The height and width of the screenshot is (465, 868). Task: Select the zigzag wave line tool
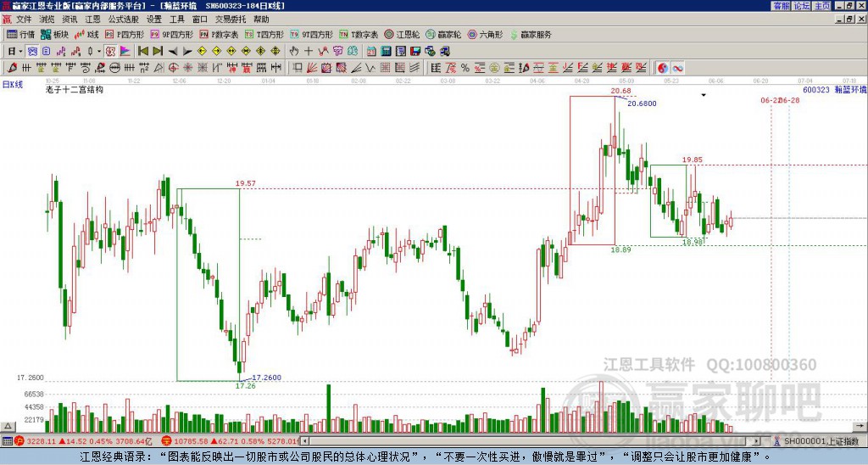click(370, 68)
